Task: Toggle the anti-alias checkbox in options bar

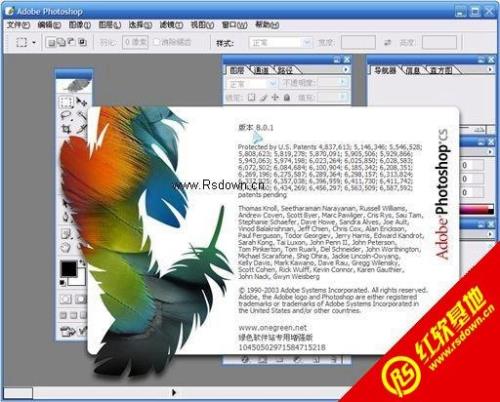Action: pos(157,42)
